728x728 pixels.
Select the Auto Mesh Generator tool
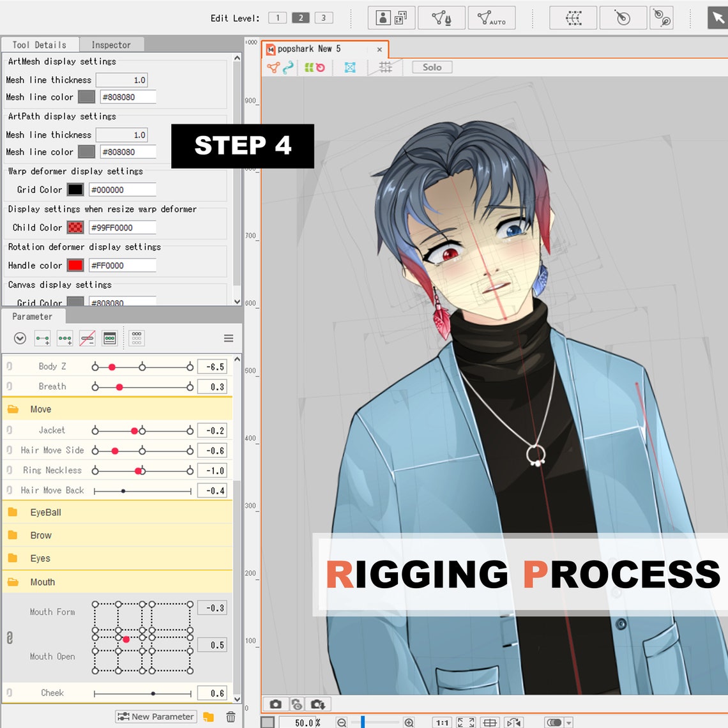[x=492, y=18]
